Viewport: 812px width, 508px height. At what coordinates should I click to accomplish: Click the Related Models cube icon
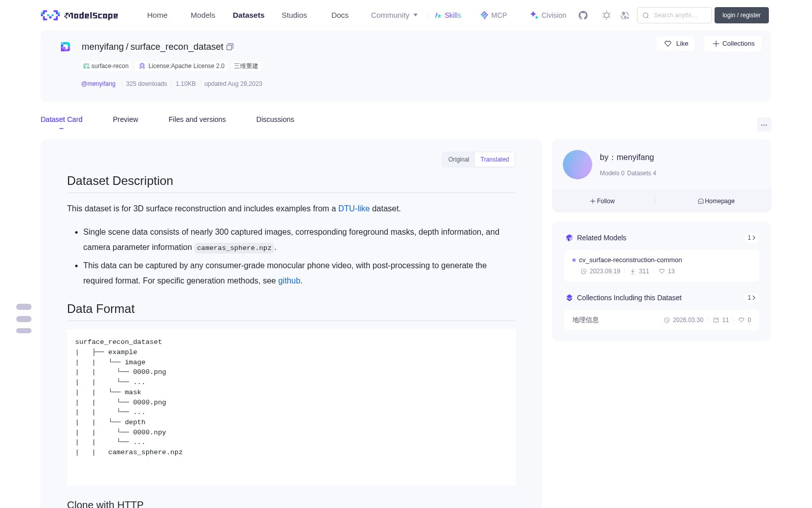(569, 238)
